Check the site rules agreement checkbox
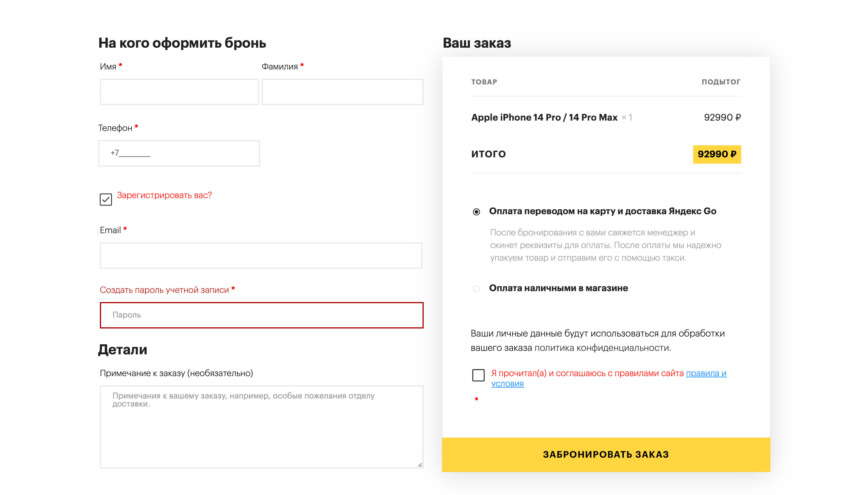This screenshot has width=868, height=495. click(478, 375)
